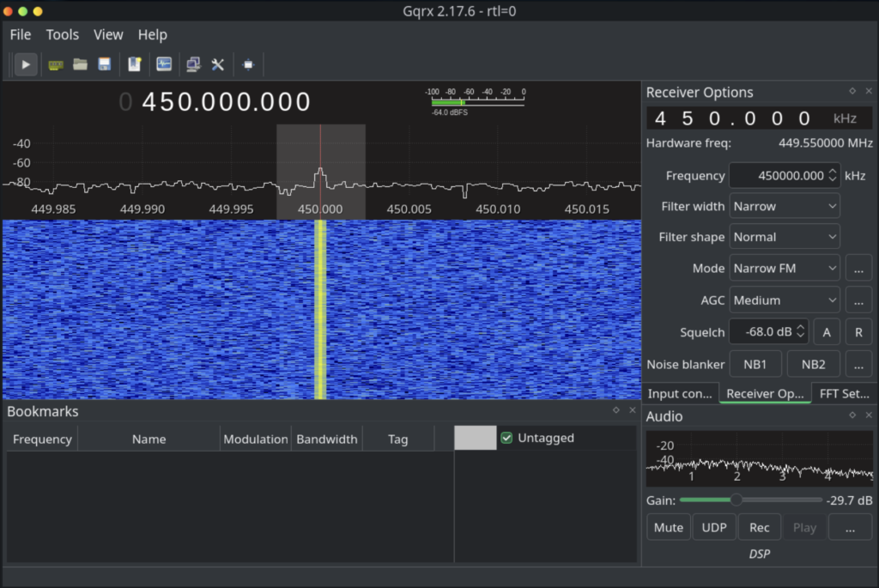This screenshot has height=588, width=879.
Task: Click the save settings floppy icon
Action: [104, 64]
